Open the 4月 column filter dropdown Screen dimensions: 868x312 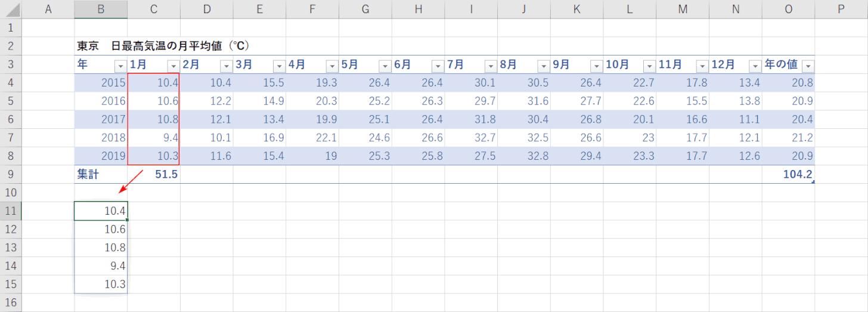click(331, 66)
